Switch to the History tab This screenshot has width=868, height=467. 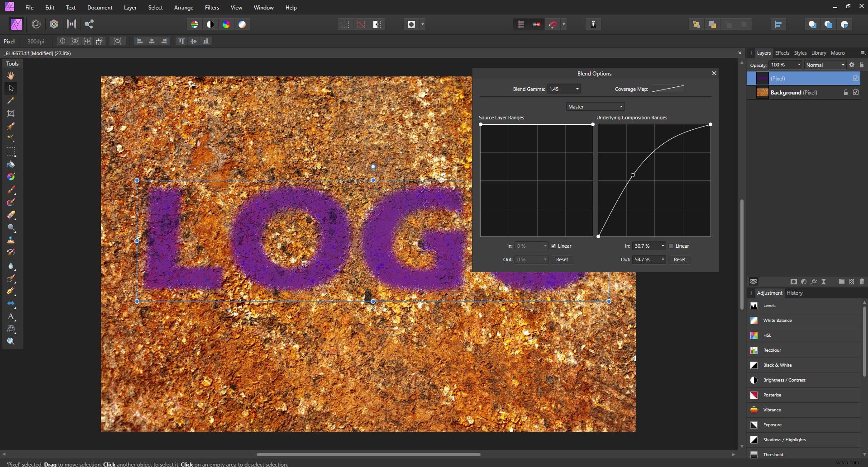pos(795,293)
